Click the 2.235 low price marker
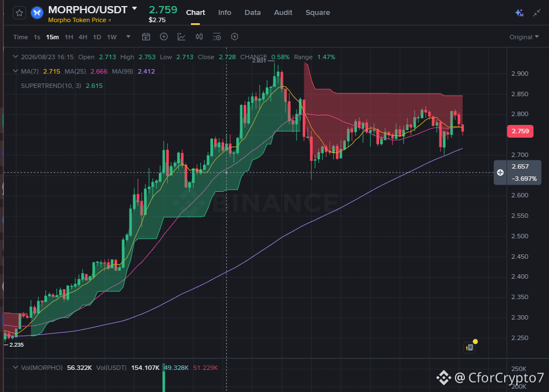This screenshot has width=549, height=392. [x=17, y=345]
